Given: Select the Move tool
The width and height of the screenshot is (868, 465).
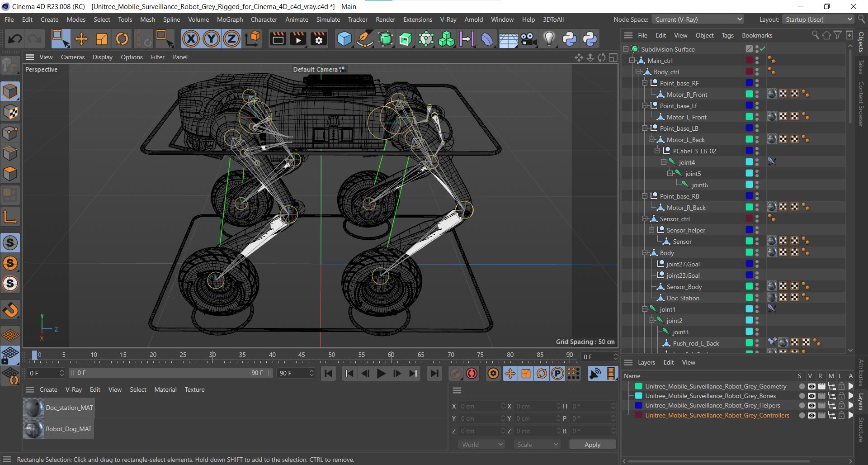Looking at the screenshot, I should tap(81, 39).
